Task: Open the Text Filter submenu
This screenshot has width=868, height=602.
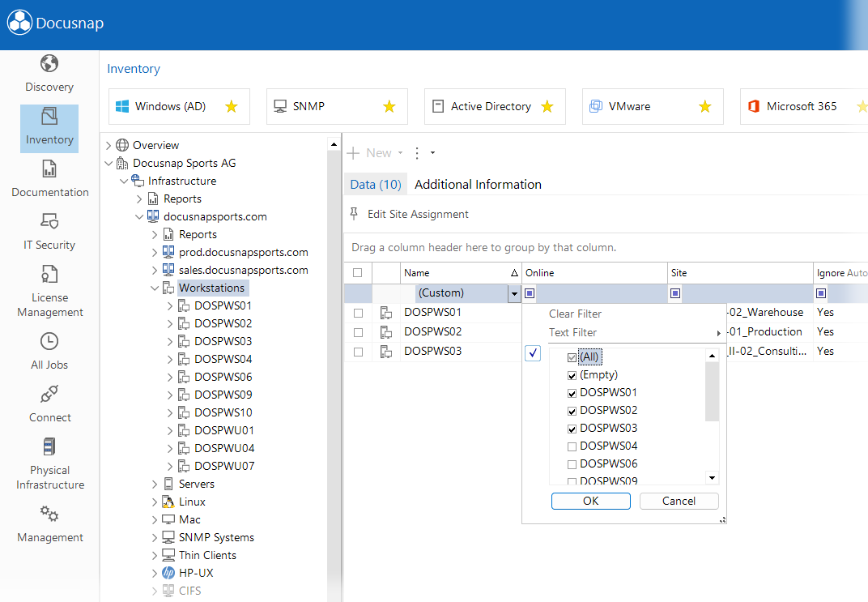Action: pos(633,333)
